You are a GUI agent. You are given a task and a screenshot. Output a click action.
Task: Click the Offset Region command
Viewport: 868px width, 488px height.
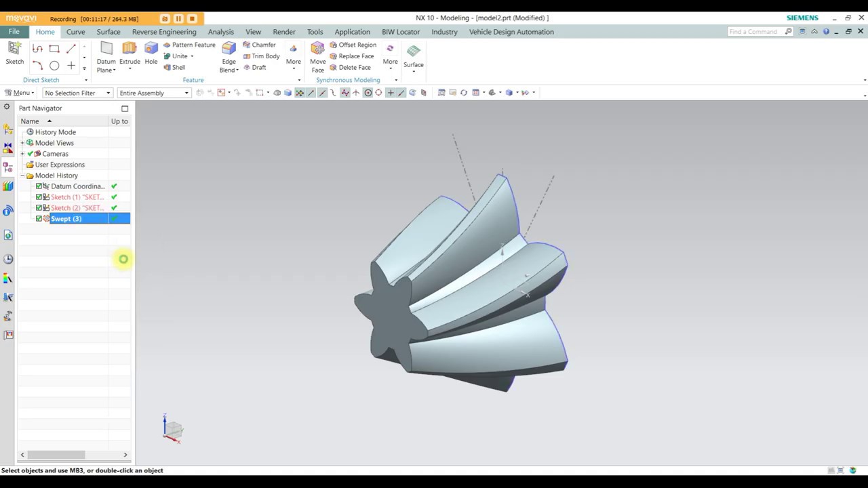pos(353,45)
